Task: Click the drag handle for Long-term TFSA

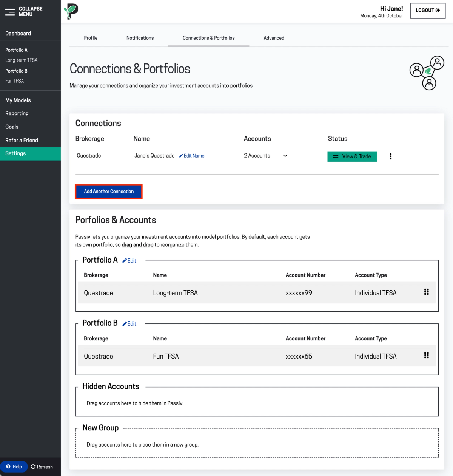Action: click(x=427, y=292)
